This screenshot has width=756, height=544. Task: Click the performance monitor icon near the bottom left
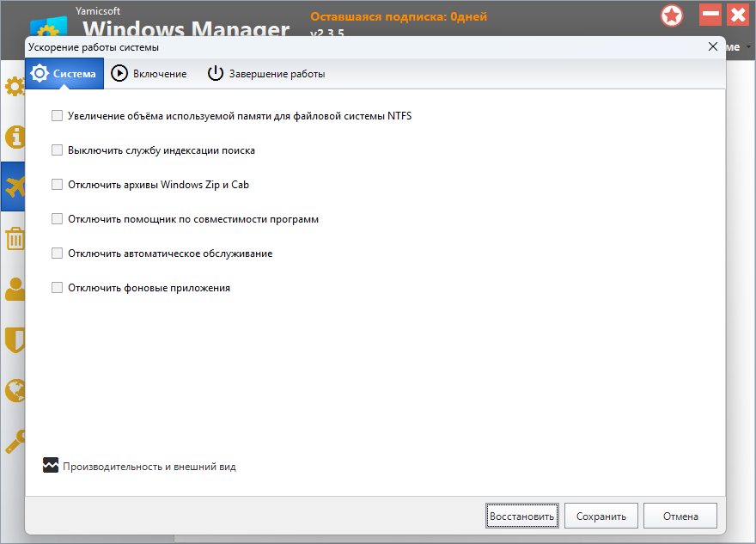coord(51,466)
